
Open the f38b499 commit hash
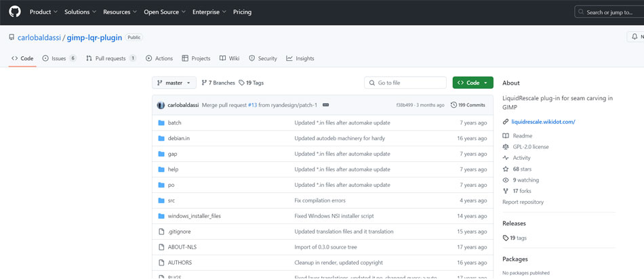pyautogui.click(x=405, y=105)
